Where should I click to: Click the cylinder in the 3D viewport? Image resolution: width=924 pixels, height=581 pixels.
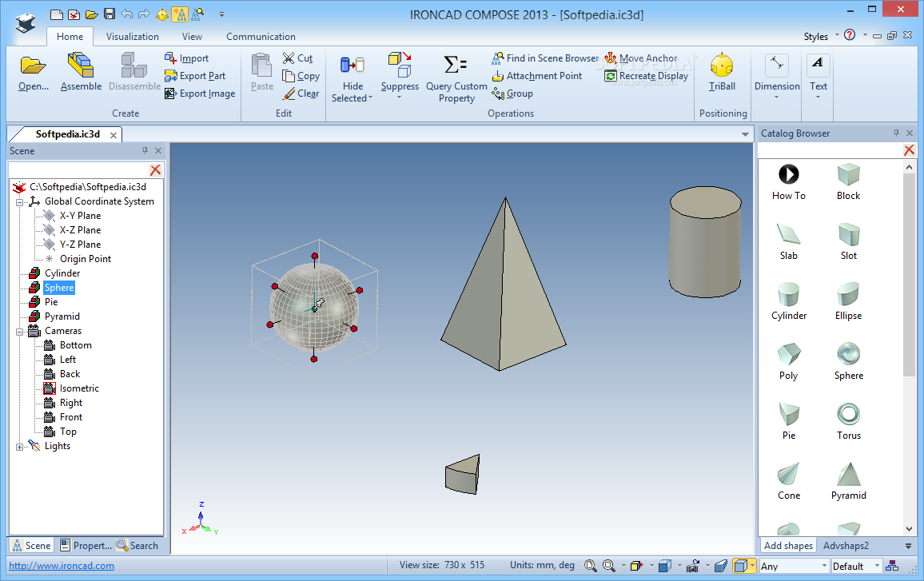[x=705, y=241]
